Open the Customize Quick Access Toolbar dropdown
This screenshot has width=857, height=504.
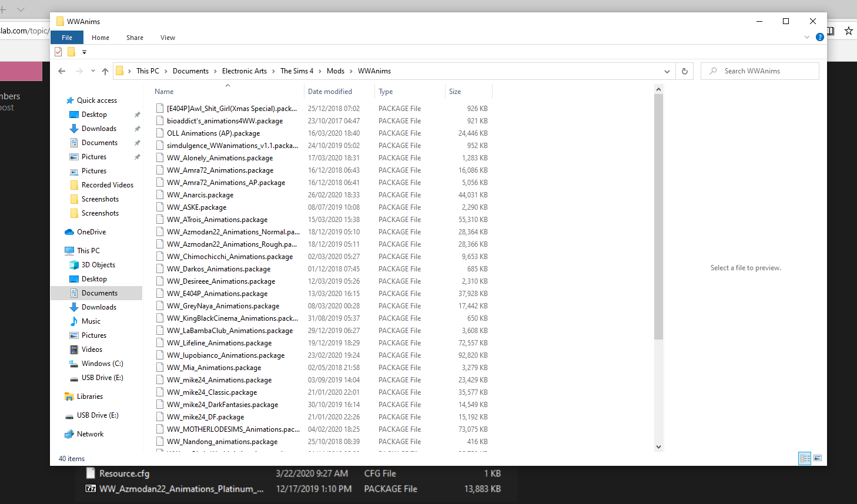tap(84, 52)
